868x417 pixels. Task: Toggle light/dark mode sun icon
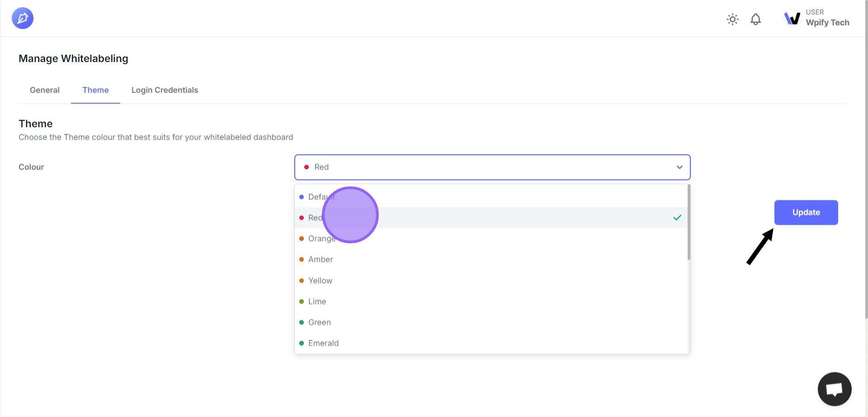click(x=732, y=19)
